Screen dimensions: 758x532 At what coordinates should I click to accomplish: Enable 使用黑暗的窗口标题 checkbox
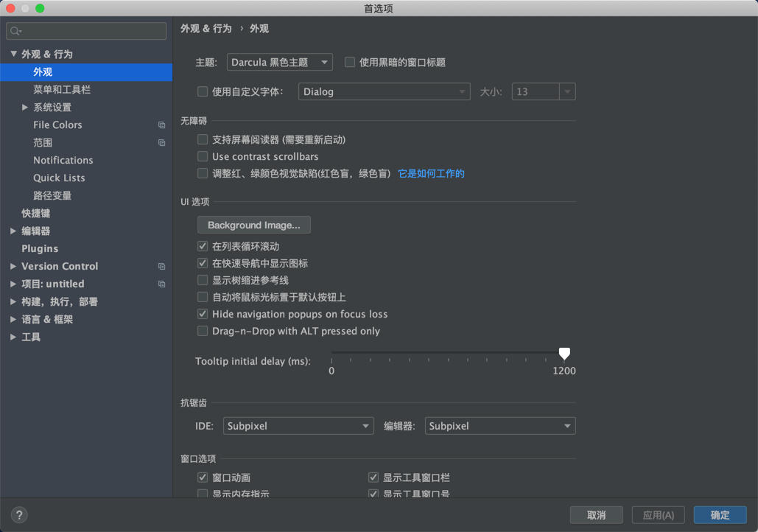click(x=349, y=62)
